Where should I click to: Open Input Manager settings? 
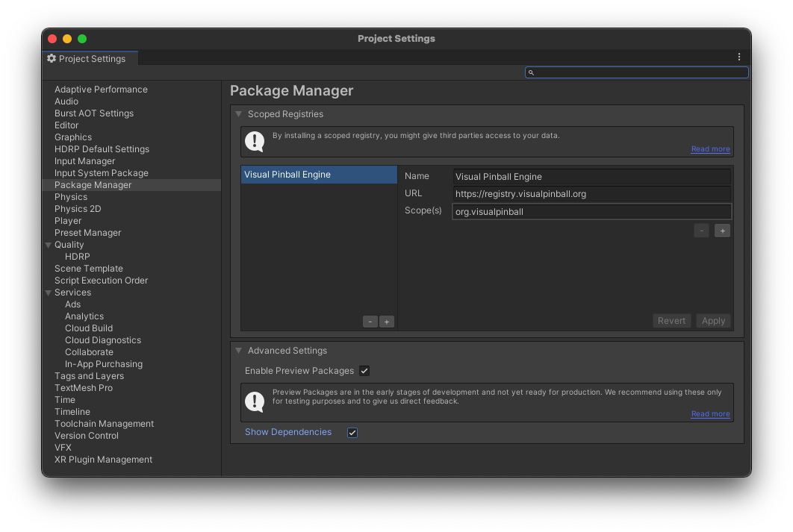click(85, 161)
